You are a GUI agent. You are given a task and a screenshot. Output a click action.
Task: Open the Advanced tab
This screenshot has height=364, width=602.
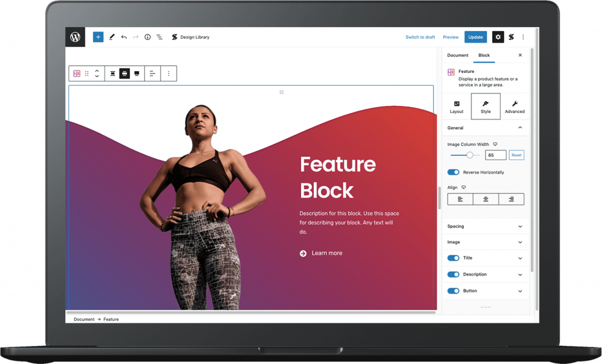coord(514,107)
